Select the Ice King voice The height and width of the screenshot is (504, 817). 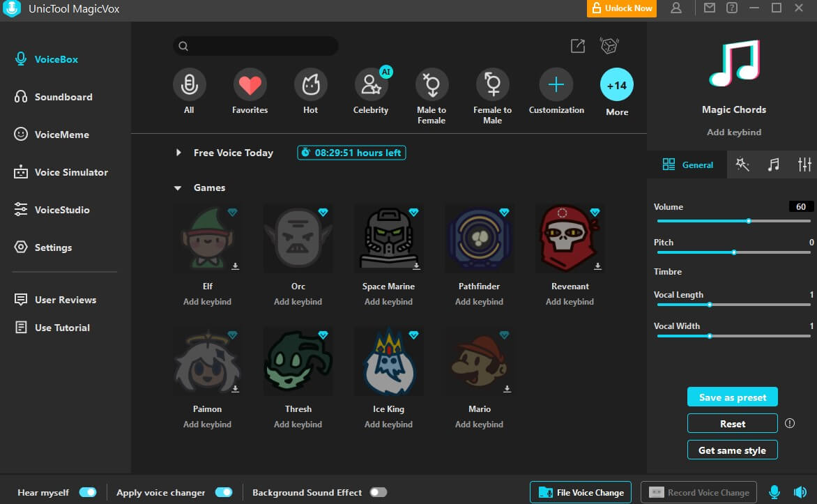tap(389, 361)
